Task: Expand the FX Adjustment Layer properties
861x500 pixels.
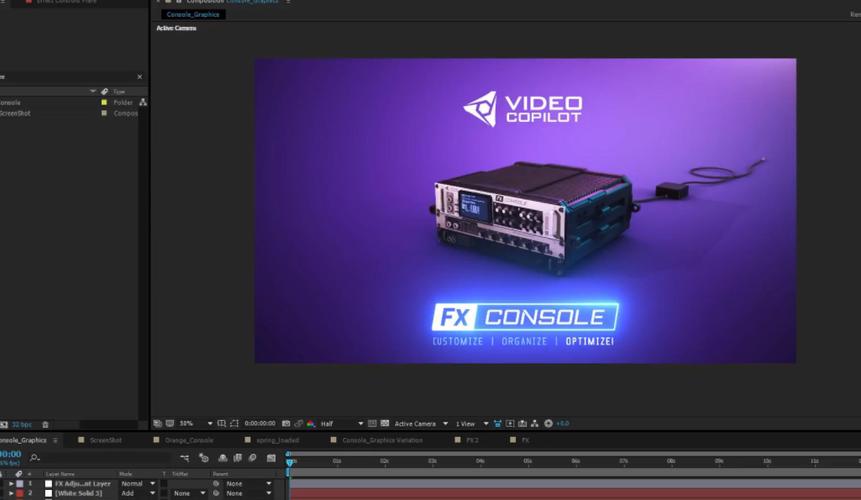Action: pos(10,484)
